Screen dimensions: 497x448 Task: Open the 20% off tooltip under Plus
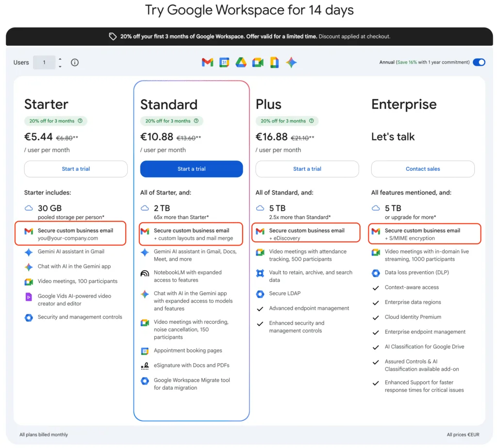tap(312, 121)
